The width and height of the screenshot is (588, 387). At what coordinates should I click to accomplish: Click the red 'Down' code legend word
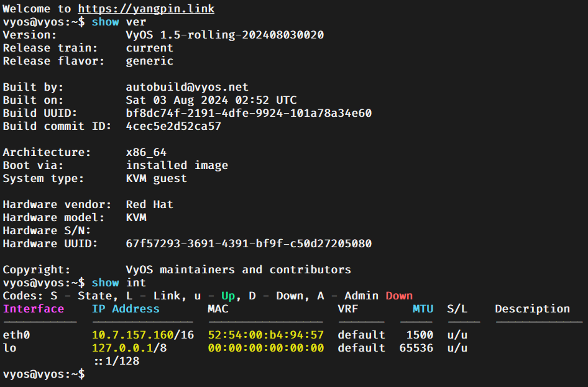tap(399, 296)
